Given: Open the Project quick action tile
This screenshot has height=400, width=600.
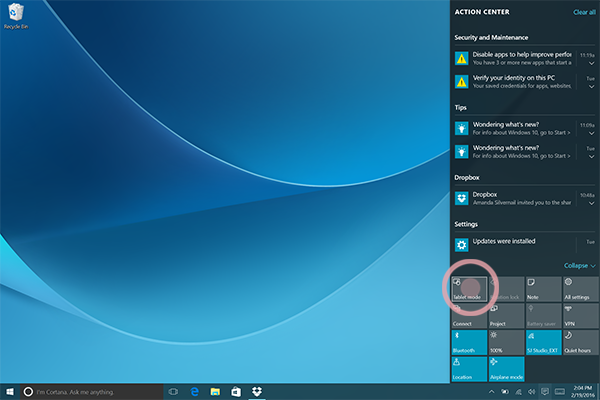Looking at the screenshot, I should (x=506, y=316).
